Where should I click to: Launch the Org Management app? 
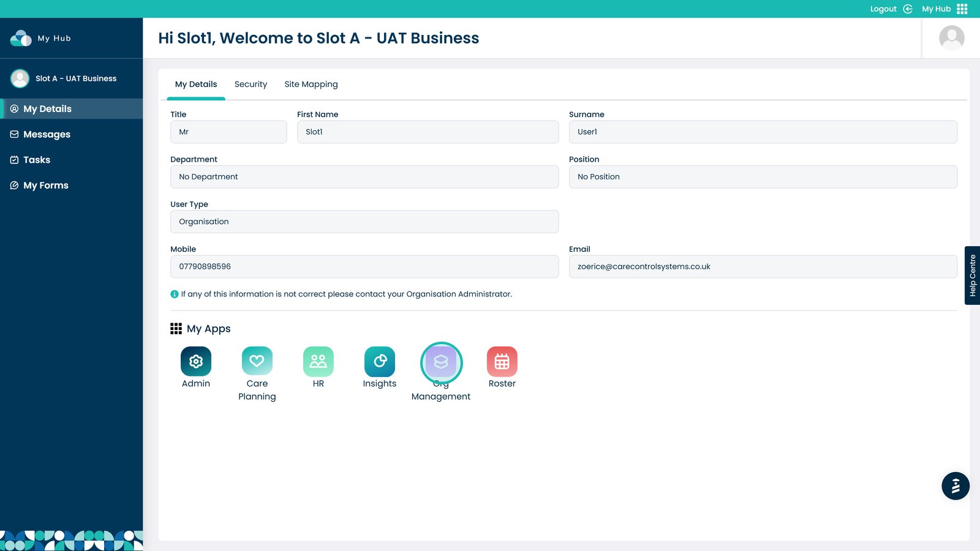click(x=441, y=362)
